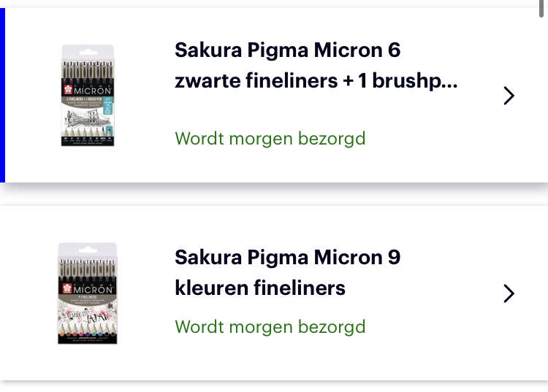
Task: Select the 'zwarte fineliners + 1 brushp...' text line
Action: point(316,80)
